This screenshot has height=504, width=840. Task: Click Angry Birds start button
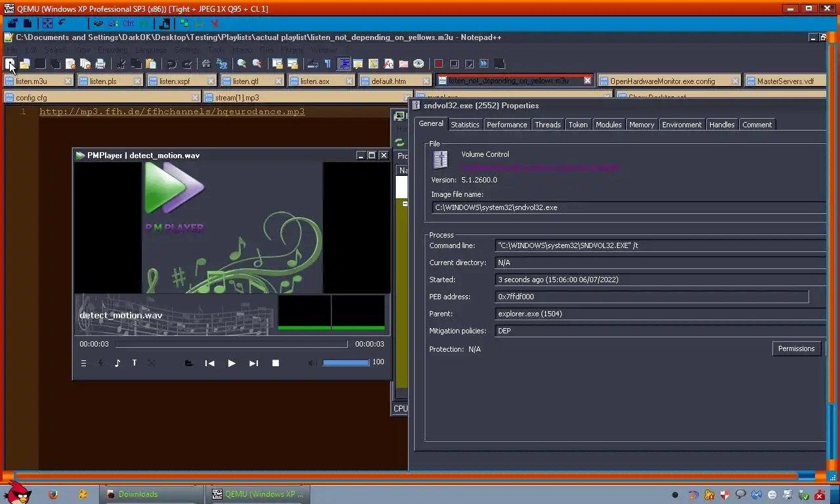[x=16, y=492]
